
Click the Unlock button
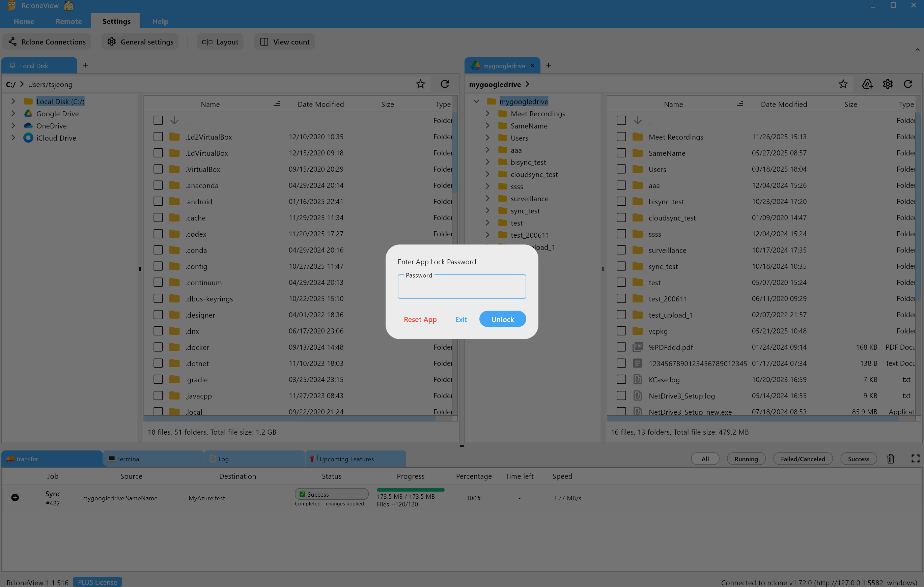coord(502,319)
